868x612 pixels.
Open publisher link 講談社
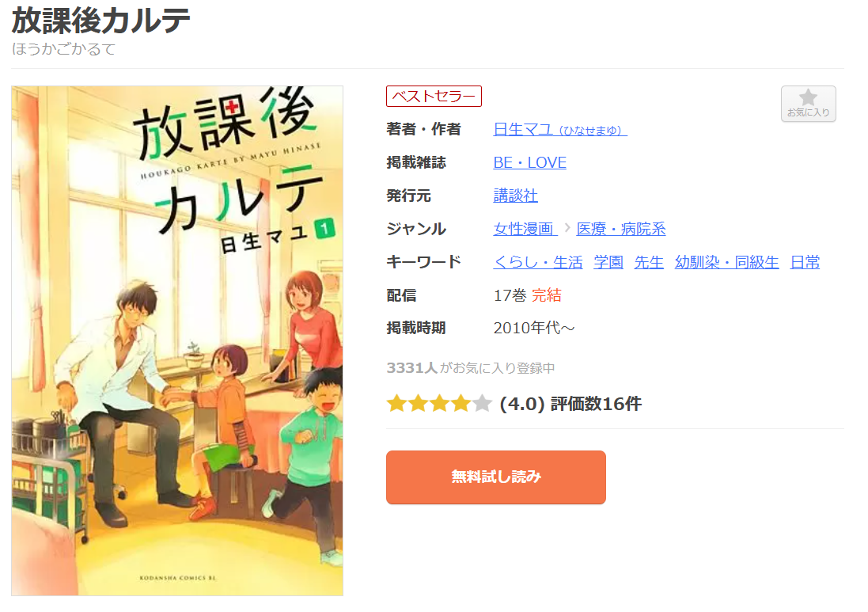pos(515,196)
